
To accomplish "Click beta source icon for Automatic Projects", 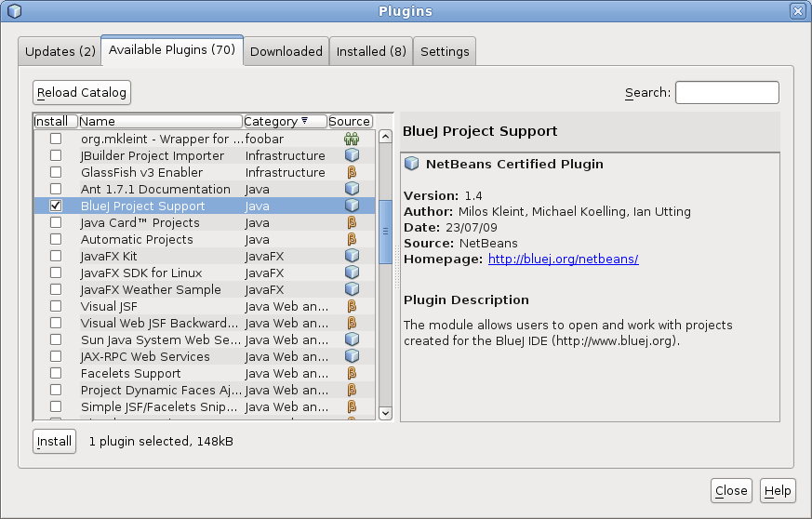I will [x=353, y=239].
